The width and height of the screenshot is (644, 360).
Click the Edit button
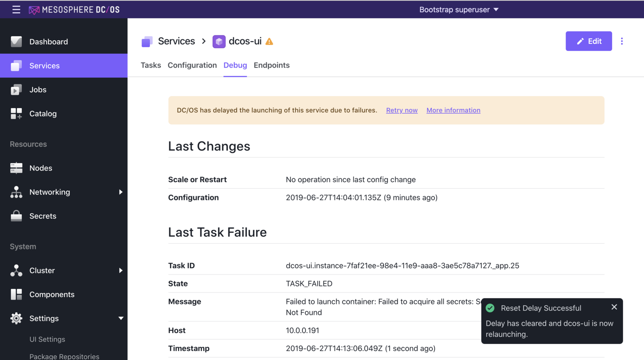[588, 41]
